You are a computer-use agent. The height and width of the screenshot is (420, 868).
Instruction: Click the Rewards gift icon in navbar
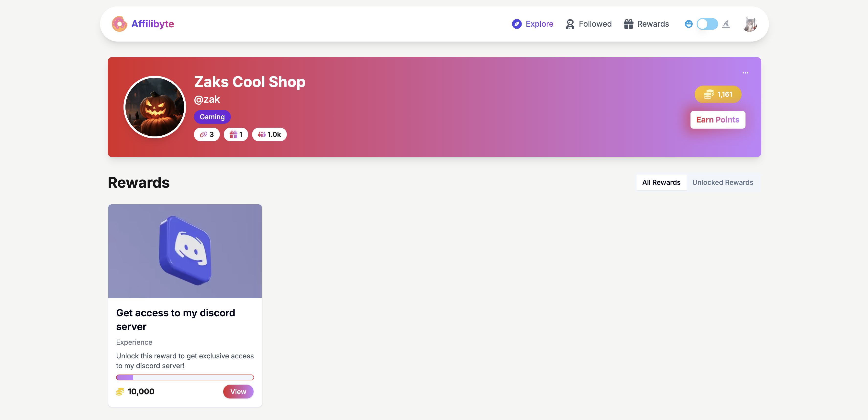click(x=628, y=24)
